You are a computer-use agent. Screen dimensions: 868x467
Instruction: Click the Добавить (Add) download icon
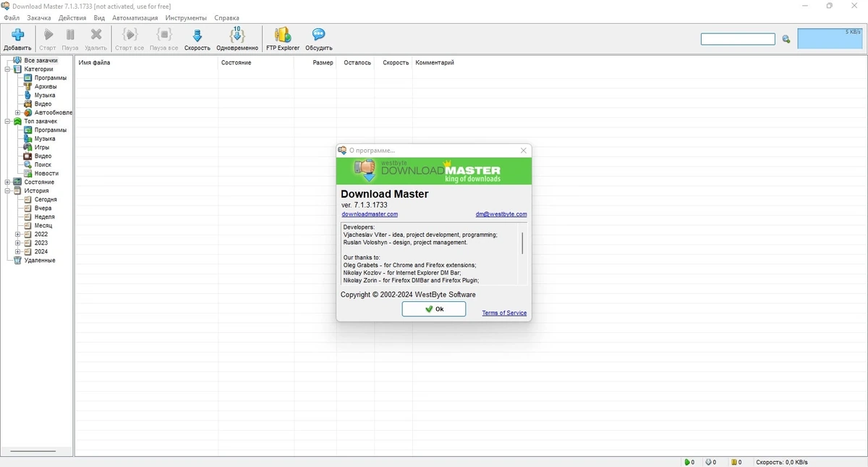[x=17, y=35]
